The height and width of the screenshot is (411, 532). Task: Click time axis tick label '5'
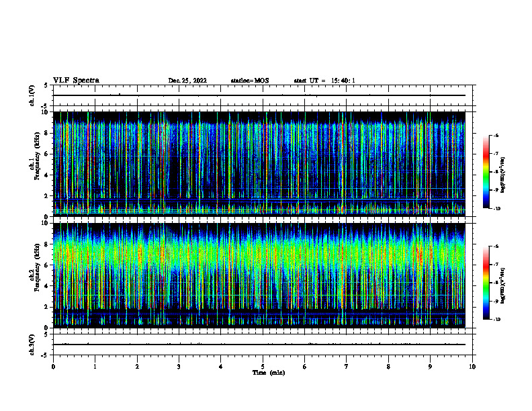coord(263,367)
